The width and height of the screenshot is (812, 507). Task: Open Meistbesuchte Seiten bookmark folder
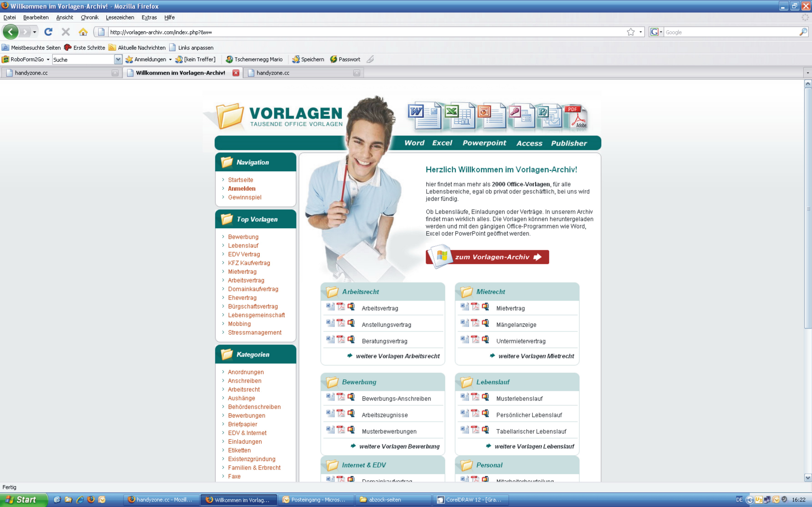(32, 48)
